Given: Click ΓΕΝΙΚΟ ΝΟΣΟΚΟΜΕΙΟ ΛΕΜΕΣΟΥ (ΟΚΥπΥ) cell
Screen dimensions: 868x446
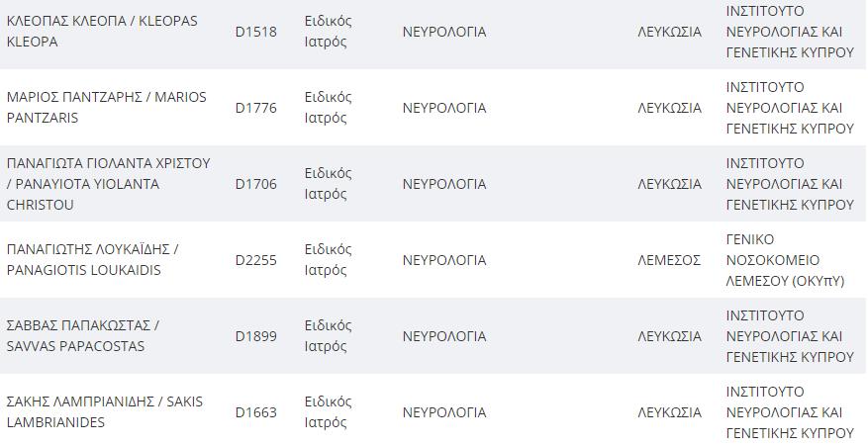Looking at the screenshot, I should pos(785,260).
